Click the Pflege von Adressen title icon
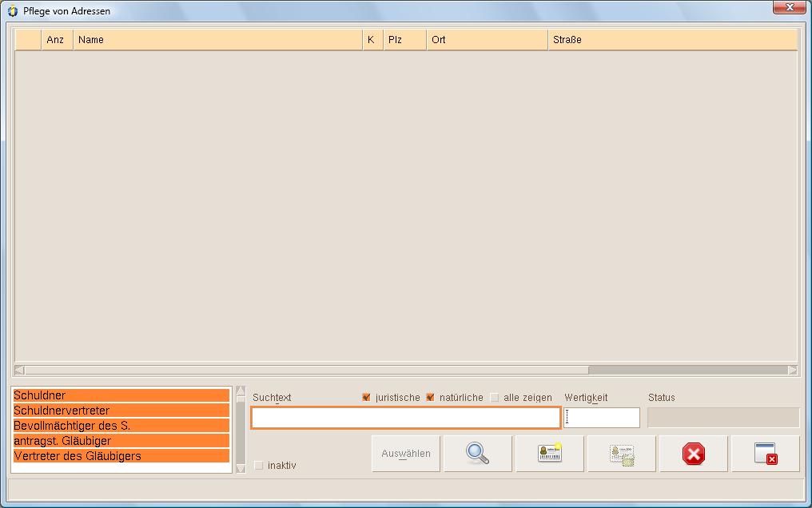Image resolution: width=812 pixels, height=508 pixels. click(x=13, y=11)
